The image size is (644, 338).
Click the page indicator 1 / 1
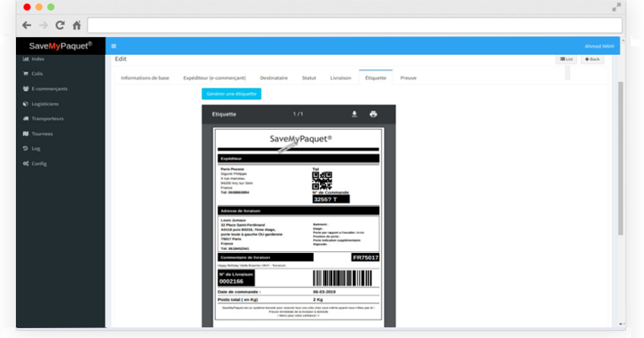tap(298, 114)
